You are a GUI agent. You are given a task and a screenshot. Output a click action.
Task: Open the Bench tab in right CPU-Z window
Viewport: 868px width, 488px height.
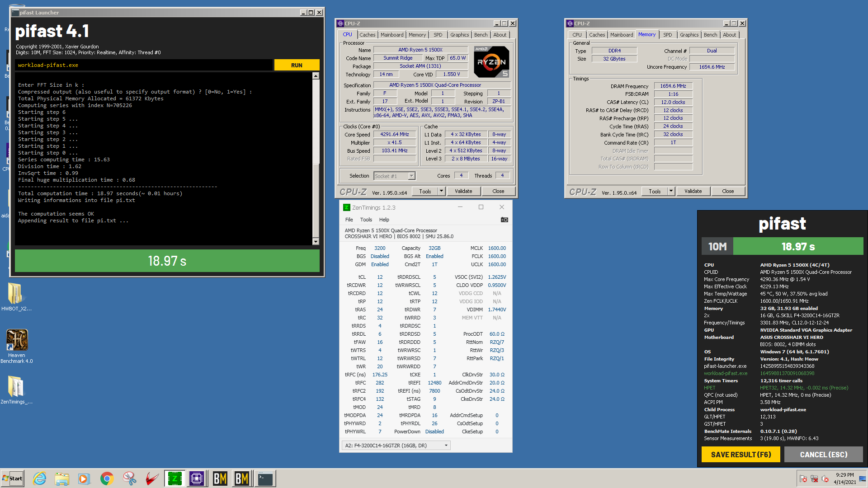coord(710,35)
